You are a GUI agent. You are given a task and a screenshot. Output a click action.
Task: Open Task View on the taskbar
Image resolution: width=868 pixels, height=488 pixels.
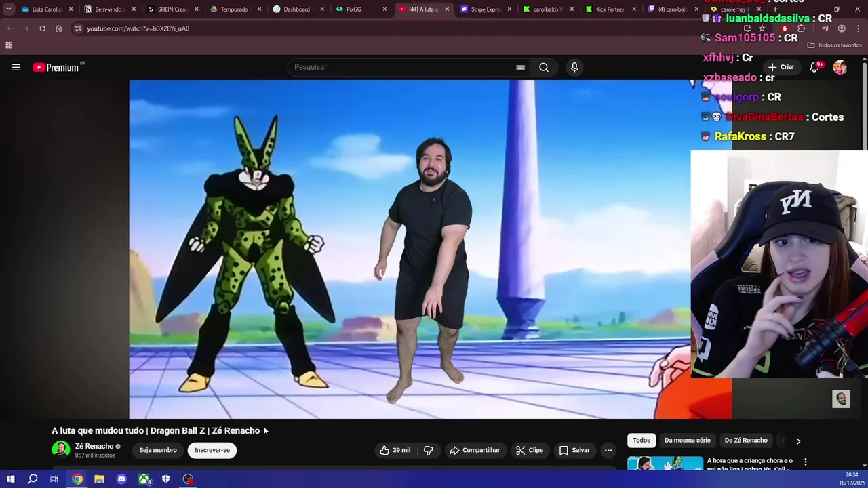click(x=54, y=479)
